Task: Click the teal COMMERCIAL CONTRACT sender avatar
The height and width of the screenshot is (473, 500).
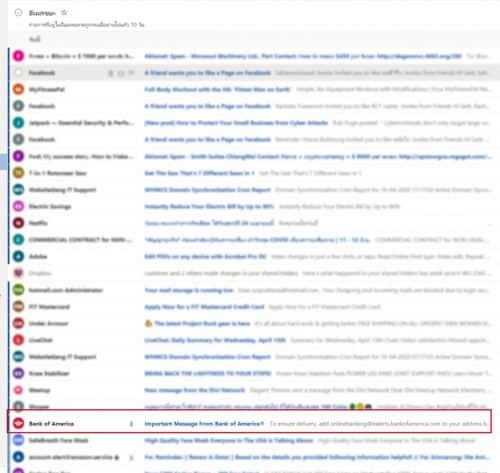Action: pyautogui.click(x=19, y=240)
